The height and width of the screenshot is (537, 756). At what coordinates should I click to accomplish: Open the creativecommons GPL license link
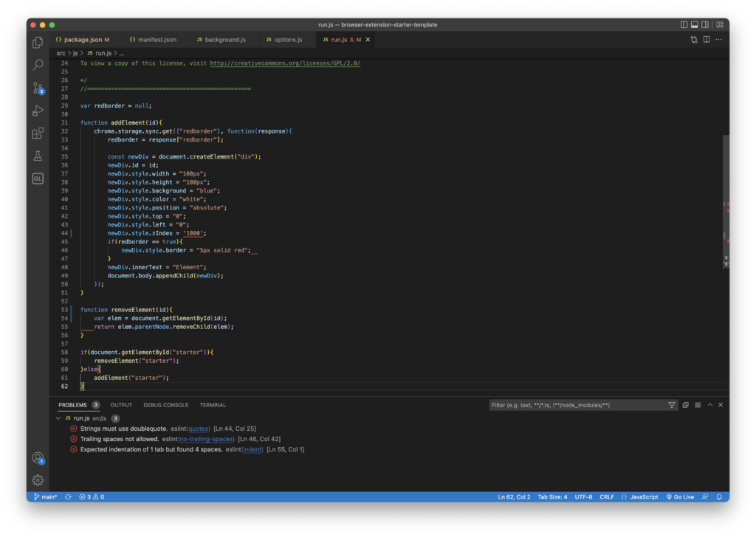285,63
